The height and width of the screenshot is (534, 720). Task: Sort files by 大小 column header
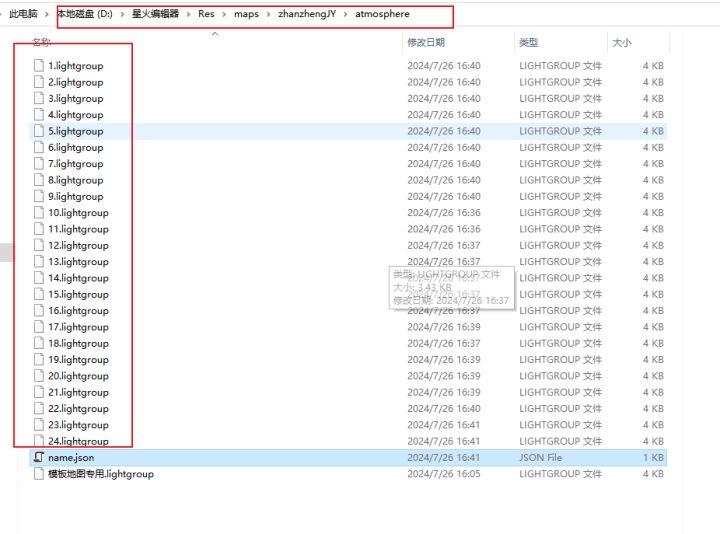point(621,42)
